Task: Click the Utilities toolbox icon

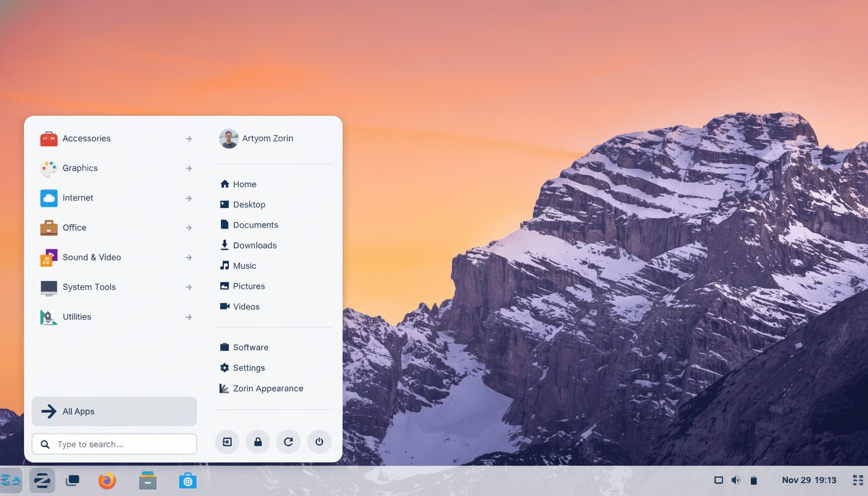Action: click(x=48, y=317)
